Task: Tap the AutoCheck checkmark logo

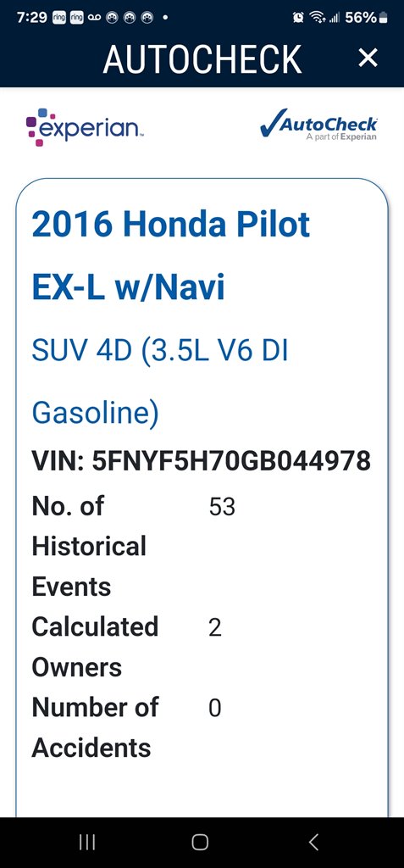Action: 318,125
